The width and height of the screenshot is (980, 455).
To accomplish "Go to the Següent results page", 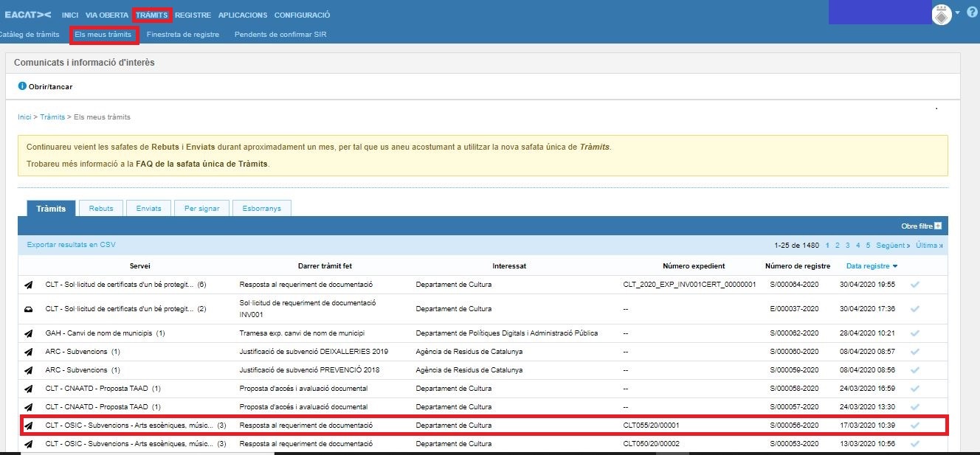I will tap(893, 245).
